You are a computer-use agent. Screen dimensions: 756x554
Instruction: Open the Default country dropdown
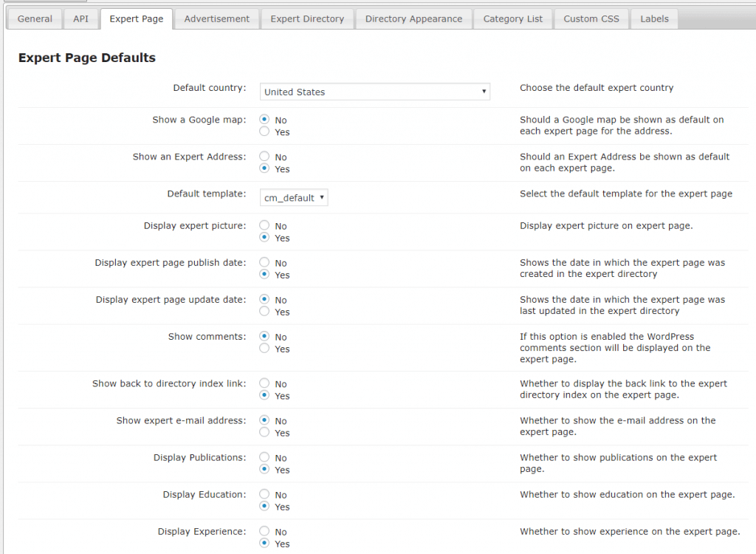point(375,92)
